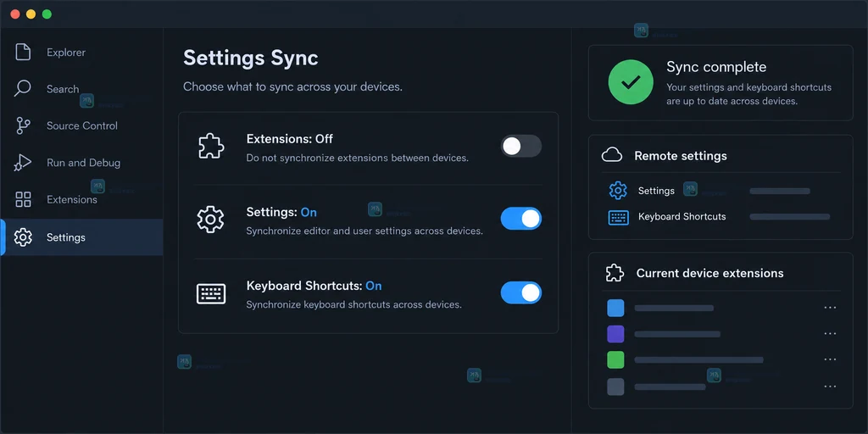Viewport: 868px width, 434px height.
Task: Click the green Sync complete checkmark icon
Action: pyautogui.click(x=631, y=82)
